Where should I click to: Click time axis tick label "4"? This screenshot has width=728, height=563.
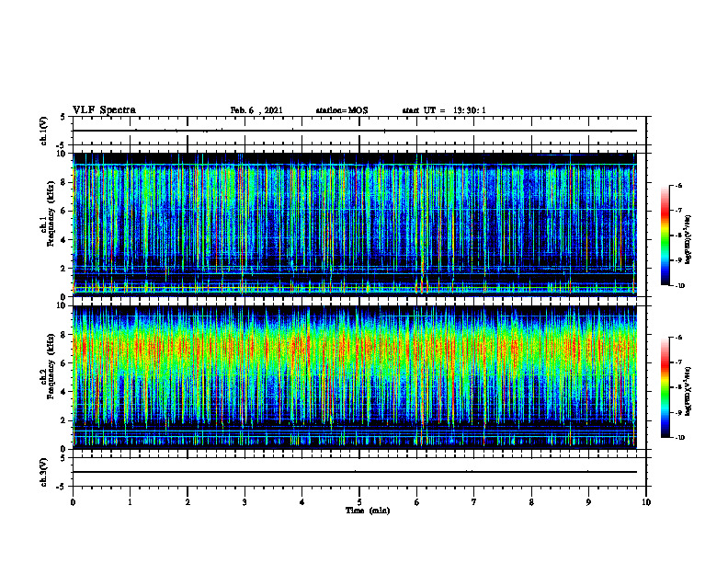coord(302,502)
